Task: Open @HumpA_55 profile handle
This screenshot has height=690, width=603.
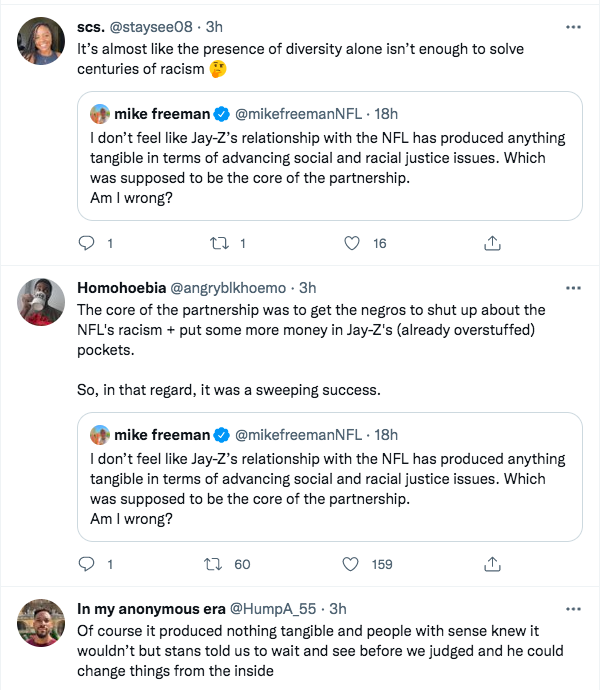Action: pos(273,609)
